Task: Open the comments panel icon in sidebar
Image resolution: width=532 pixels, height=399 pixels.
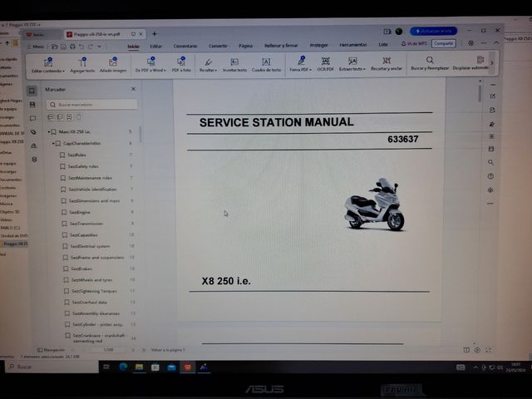Action: [x=32, y=118]
